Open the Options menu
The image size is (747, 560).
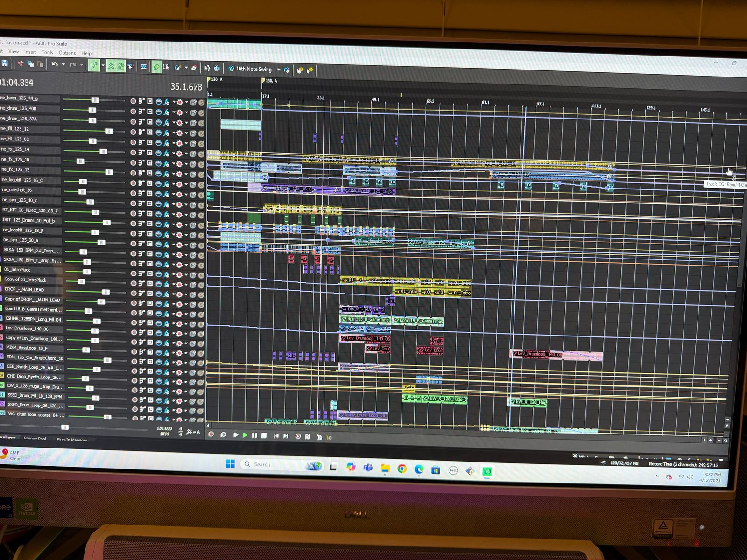pyautogui.click(x=67, y=53)
